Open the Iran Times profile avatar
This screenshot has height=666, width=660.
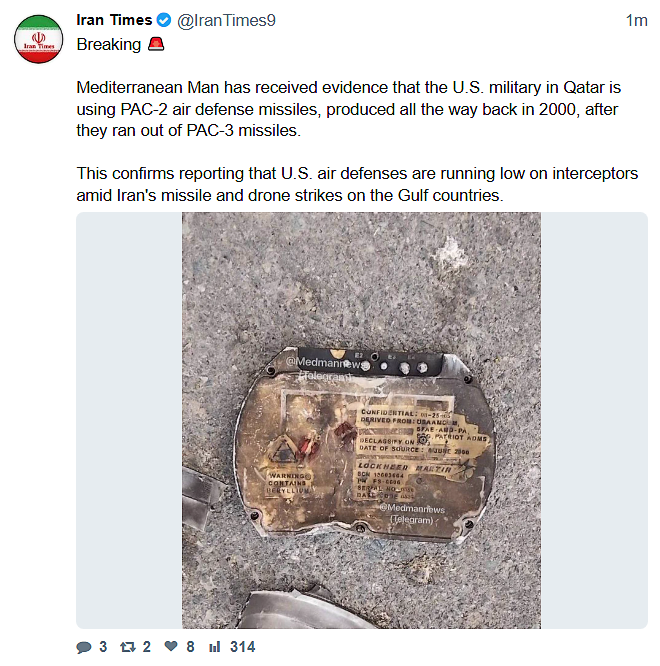38,39
